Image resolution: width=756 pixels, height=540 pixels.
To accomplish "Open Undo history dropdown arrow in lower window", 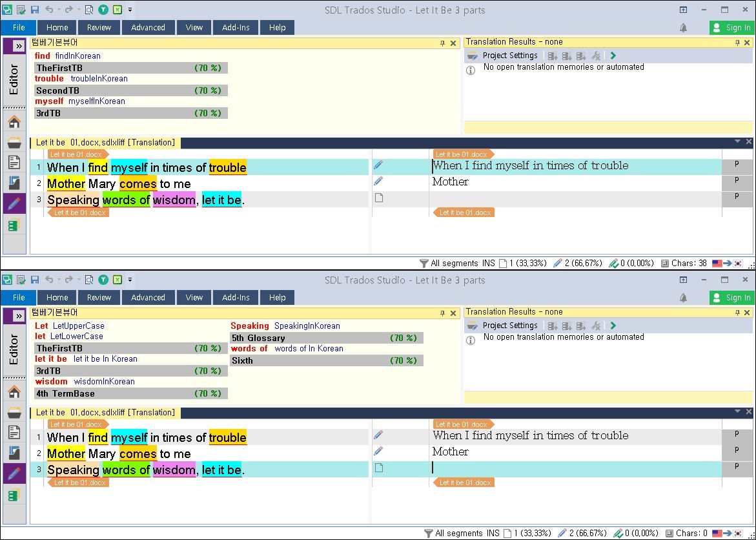I will [x=58, y=280].
